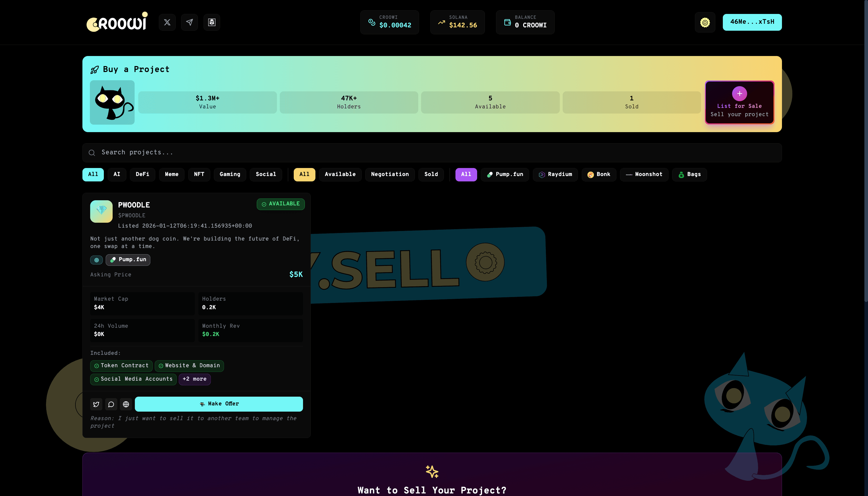868x496 pixels.
Task: Open the settings gear in the top right
Action: pyautogui.click(x=705, y=22)
